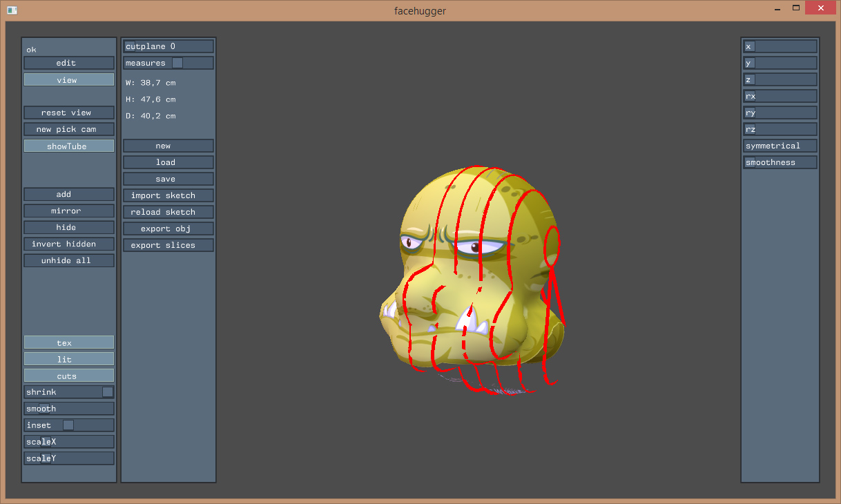The width and height of the screenshot is (841, 504).
Task: Click export obj button
Action: [168, 229]
